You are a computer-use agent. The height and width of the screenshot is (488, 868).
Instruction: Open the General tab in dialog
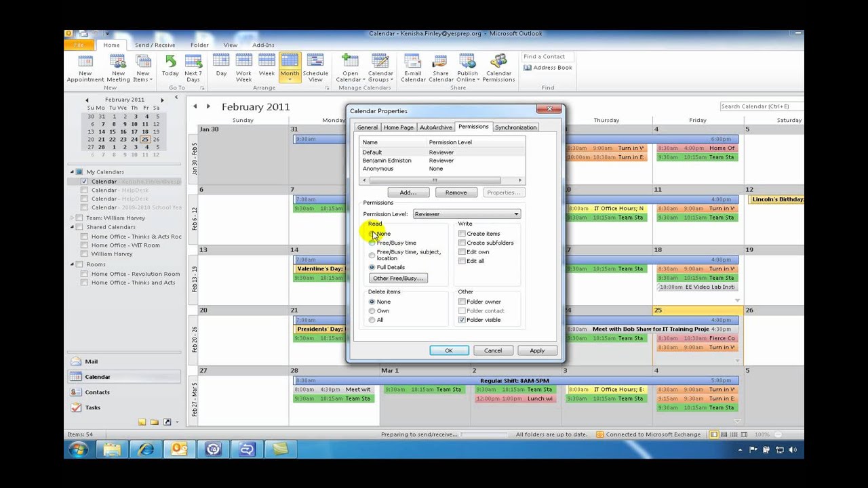point(368,127)
